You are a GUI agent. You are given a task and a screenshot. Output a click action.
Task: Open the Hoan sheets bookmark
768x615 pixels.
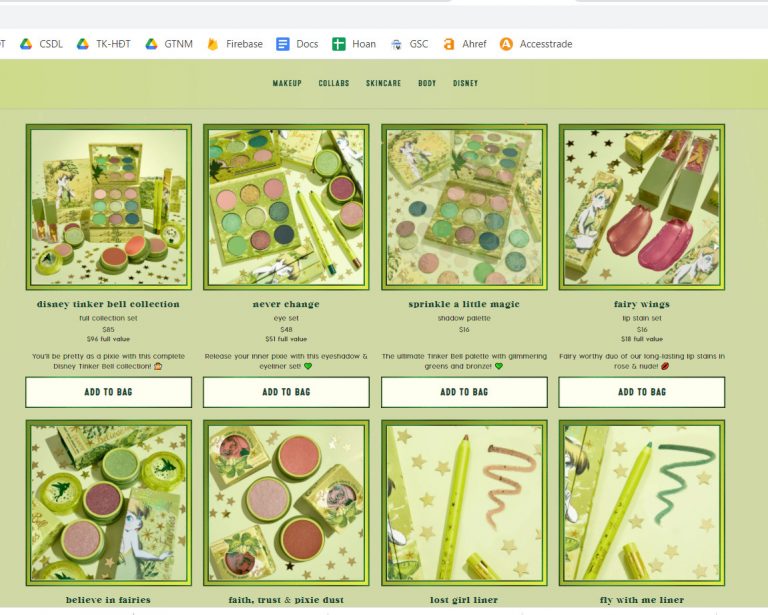pyautogui.click(x=354, y=44)
